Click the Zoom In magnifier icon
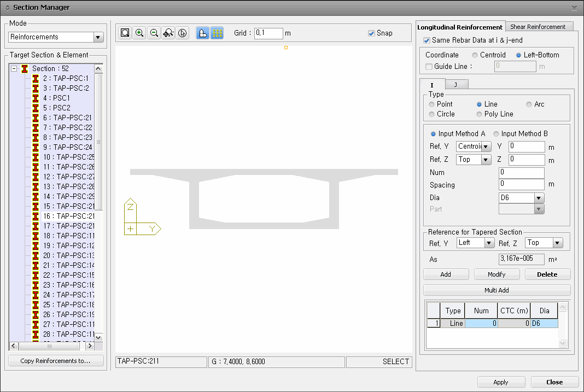The image size is (584, 392). [x=139, y=33]
